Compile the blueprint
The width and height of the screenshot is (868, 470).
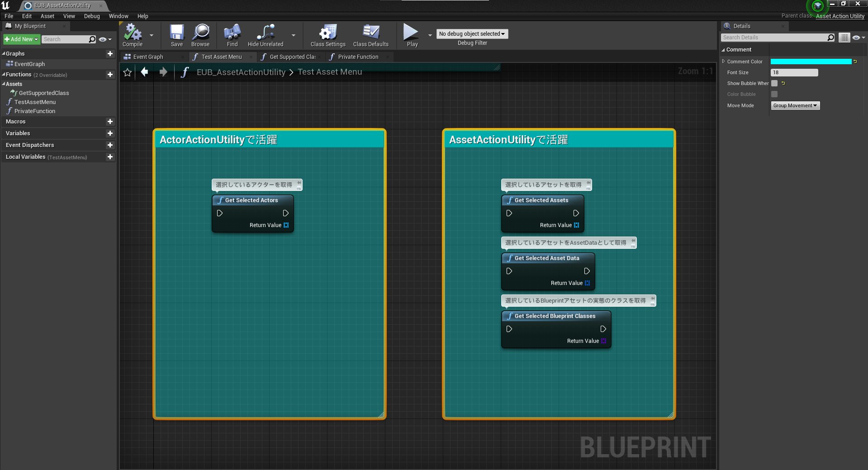(133, 35)
